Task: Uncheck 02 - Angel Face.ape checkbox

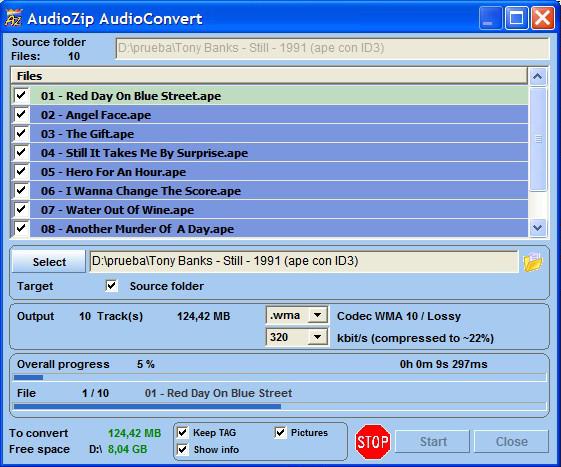Action: 21,115
